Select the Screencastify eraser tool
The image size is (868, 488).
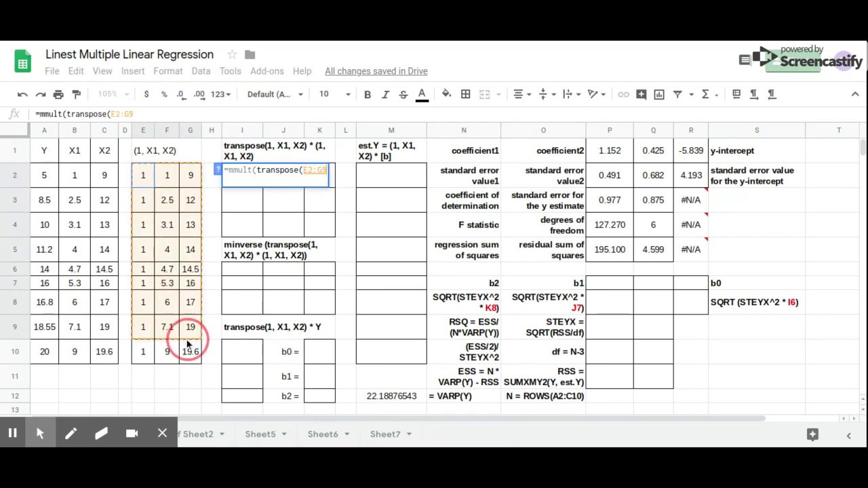tap(101, 434)
